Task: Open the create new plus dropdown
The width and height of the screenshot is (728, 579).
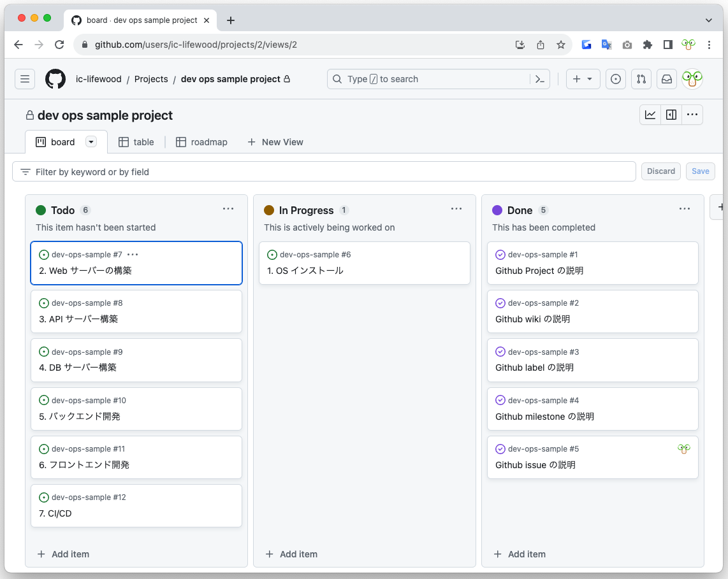Action: 582,79
